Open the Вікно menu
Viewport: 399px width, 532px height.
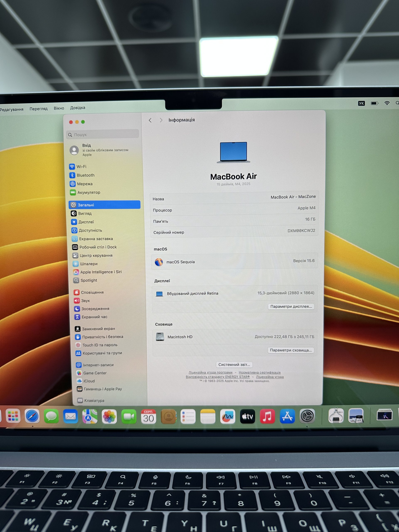tap(59, 108)
